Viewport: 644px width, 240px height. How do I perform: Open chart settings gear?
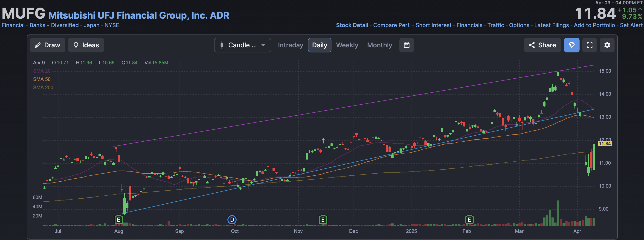607,45
